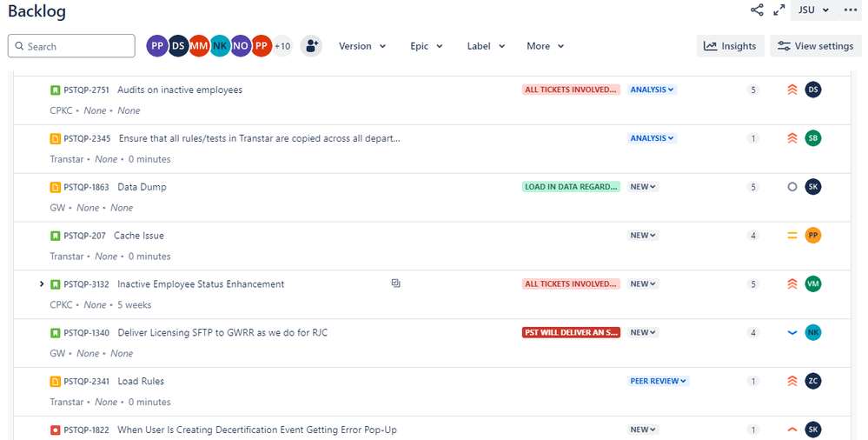Filter by NO avatar
868x440 pixels.
coord(241,46)
